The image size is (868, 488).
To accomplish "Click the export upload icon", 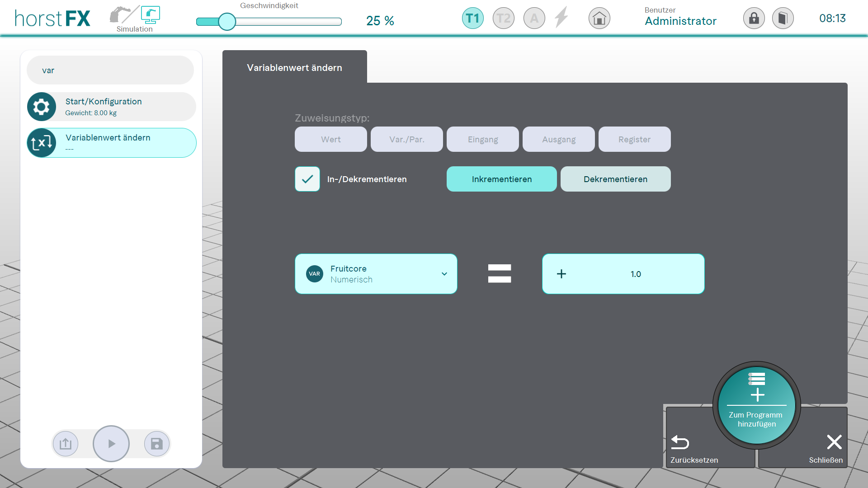I will pos(66,444).
